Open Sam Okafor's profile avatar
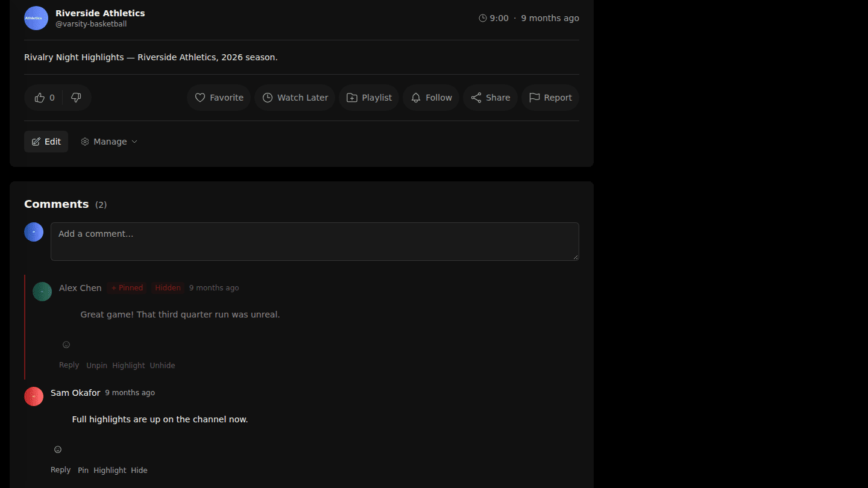Screen dimensions: 868x488 point(34,396)
